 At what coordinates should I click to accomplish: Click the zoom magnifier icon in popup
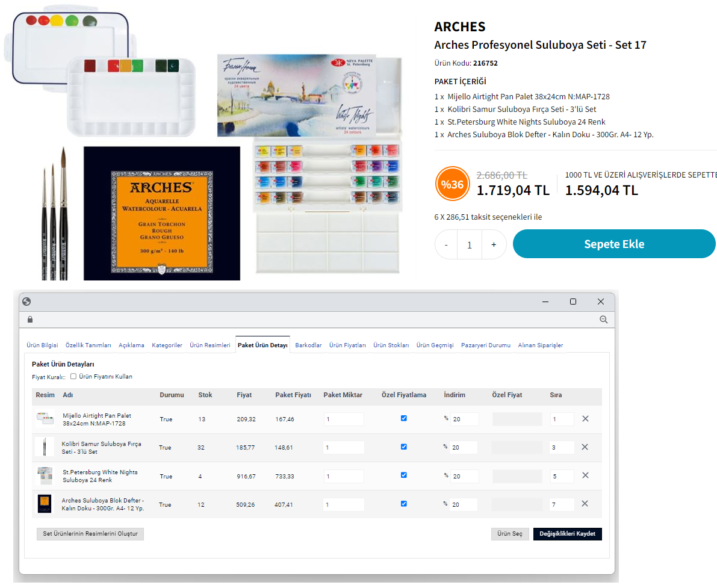(x=604, y=320)
